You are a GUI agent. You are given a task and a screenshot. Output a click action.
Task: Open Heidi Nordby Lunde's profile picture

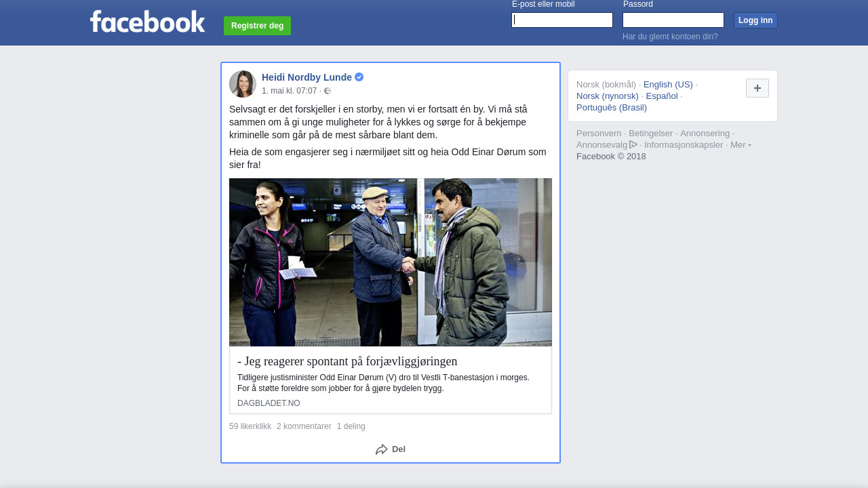243,84
